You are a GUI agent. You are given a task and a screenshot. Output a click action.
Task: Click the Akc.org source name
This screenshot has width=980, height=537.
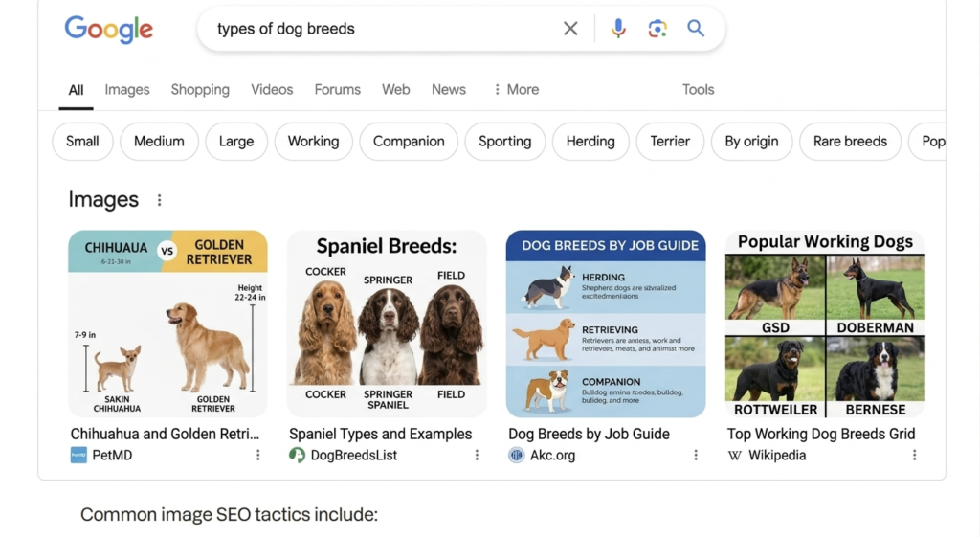coord(552,455)
